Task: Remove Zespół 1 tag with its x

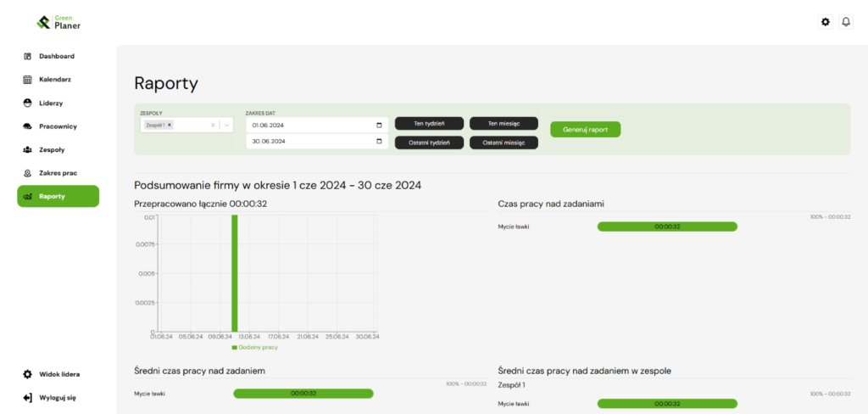Action: (x=170, y=126)
